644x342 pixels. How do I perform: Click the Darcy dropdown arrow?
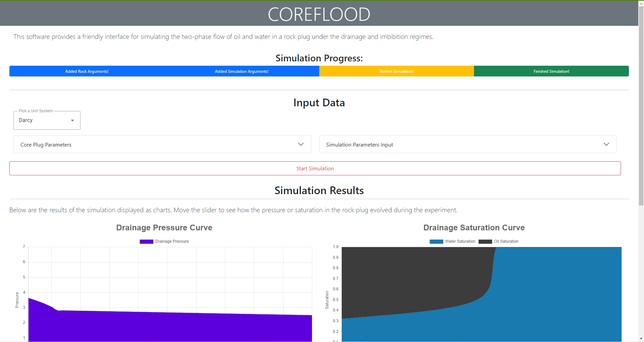[x=72, y=120]
